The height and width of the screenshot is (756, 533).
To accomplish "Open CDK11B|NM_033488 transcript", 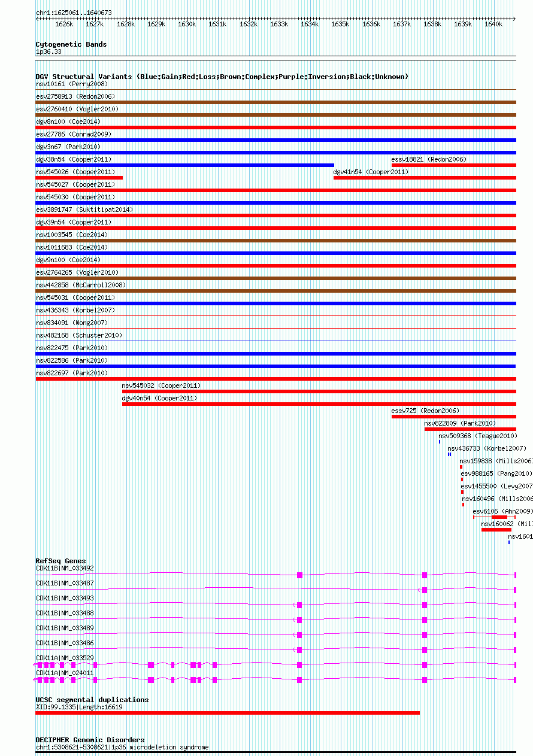I will (65, 613).
